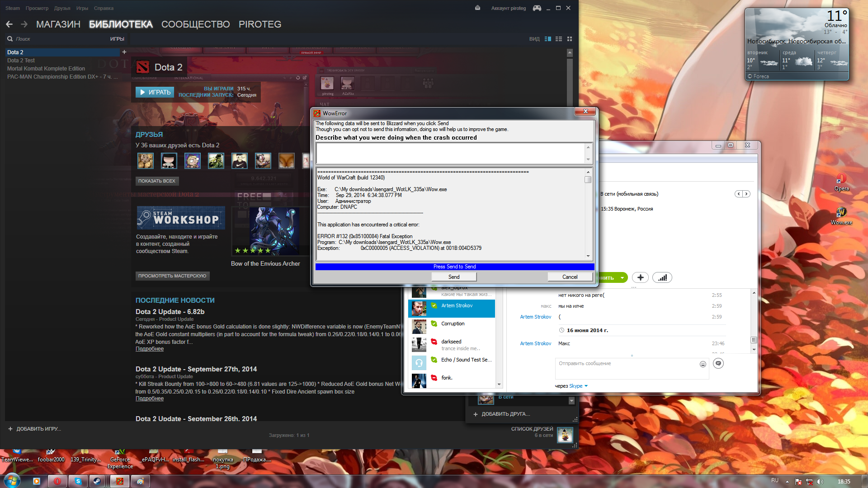Click ИГРАТЬ button for Dota 2
The height and width of the screenshot is (488, 868).
[x=155, y=92]
